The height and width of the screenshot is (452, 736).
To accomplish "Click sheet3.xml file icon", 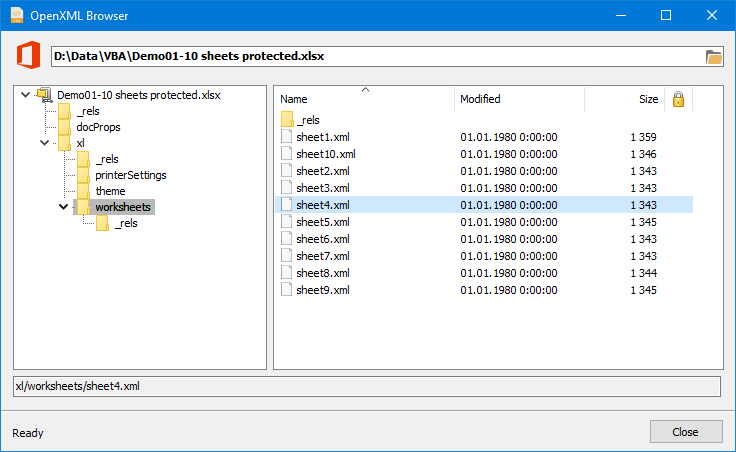I will (x=286, y=188).
